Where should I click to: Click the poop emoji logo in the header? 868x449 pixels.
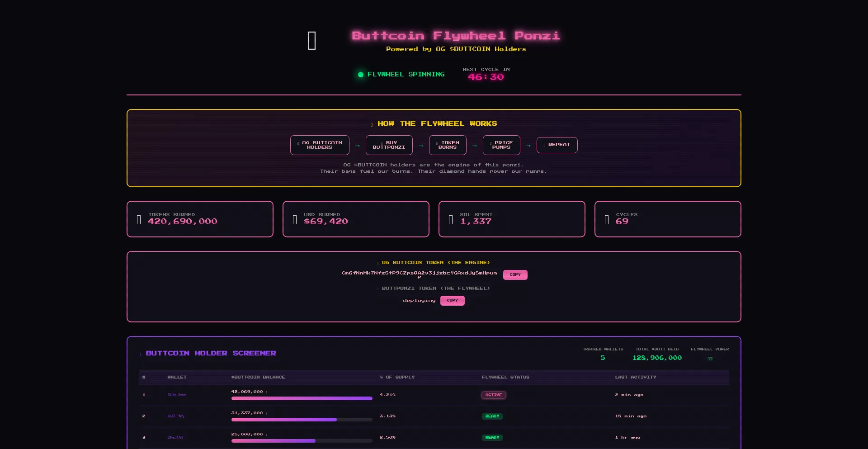click(312, 41)
